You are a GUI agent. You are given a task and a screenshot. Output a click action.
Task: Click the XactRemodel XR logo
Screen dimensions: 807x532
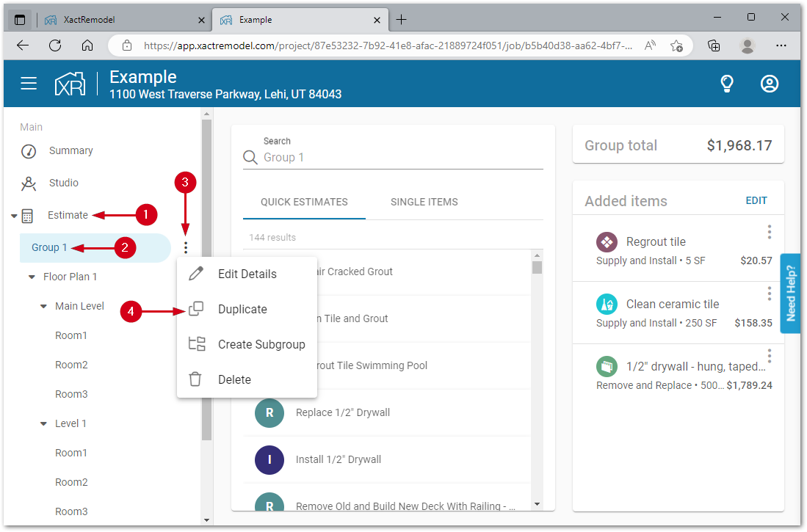pos(70,84)
